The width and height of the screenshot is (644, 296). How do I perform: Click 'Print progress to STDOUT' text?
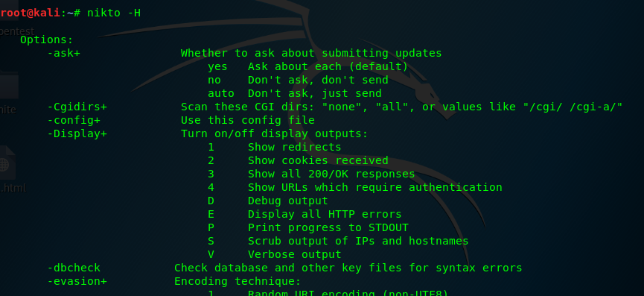coord(328,227)
